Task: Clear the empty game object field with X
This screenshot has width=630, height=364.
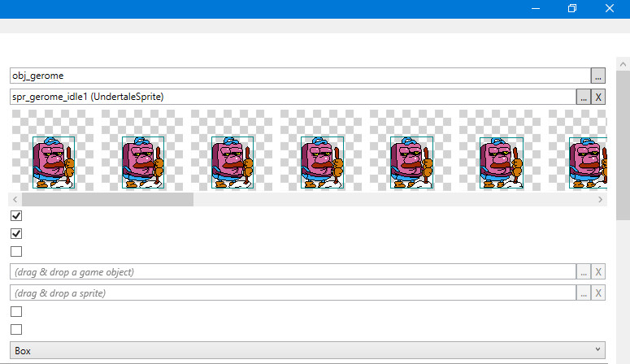Action: [x=599, y=272]
